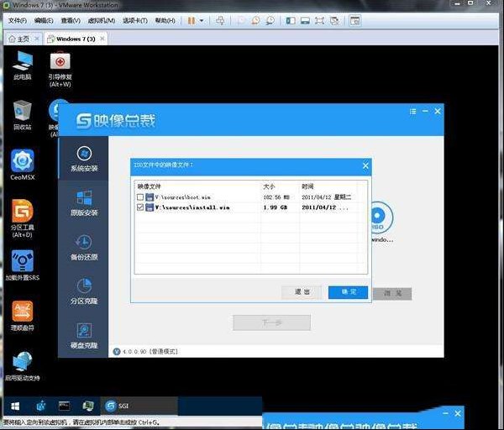
Task: Click the 浏览 button behind dialog
Action: 393,293
